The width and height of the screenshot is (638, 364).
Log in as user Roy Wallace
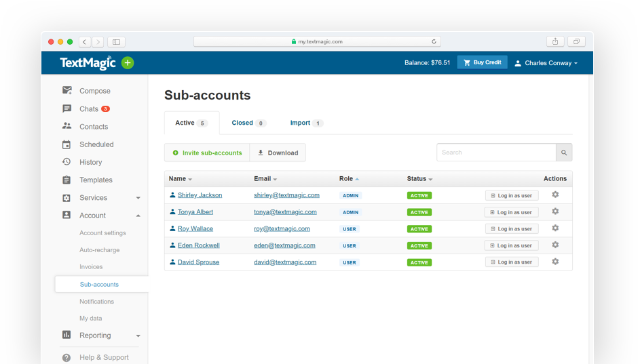click(512, 228)
